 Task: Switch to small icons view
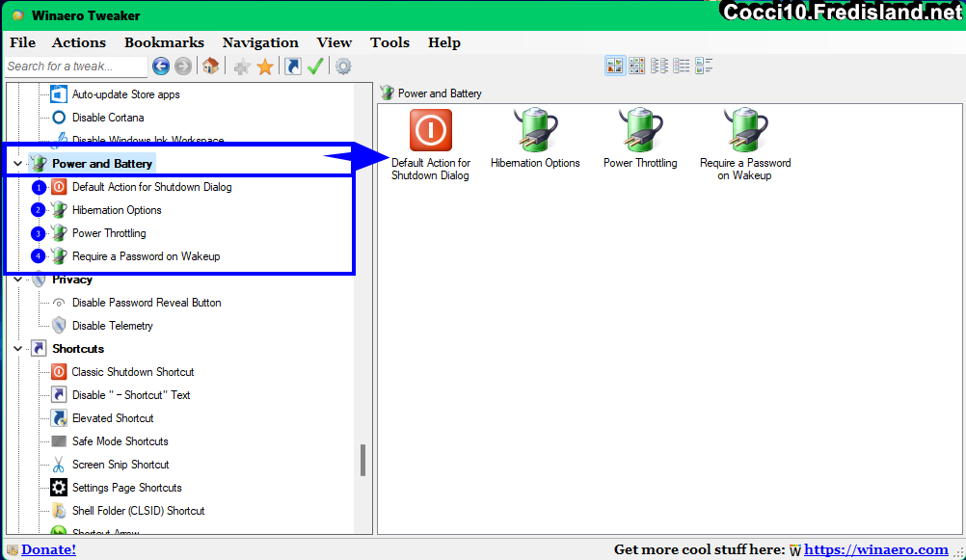(659, 66)
